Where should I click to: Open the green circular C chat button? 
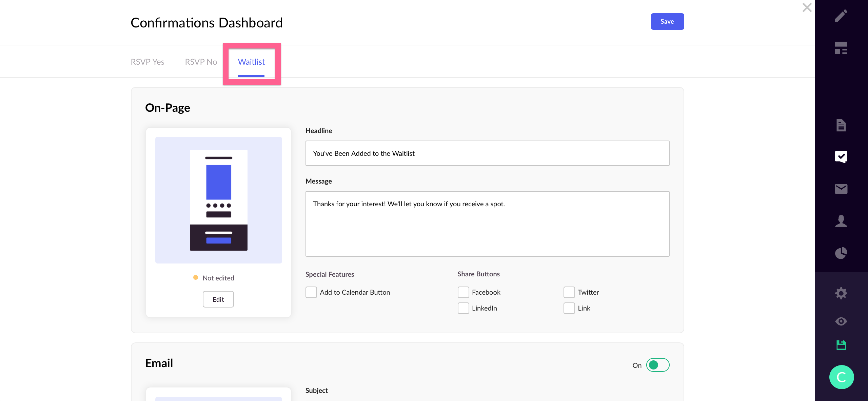pyautogui.click(x=841, y=377)
